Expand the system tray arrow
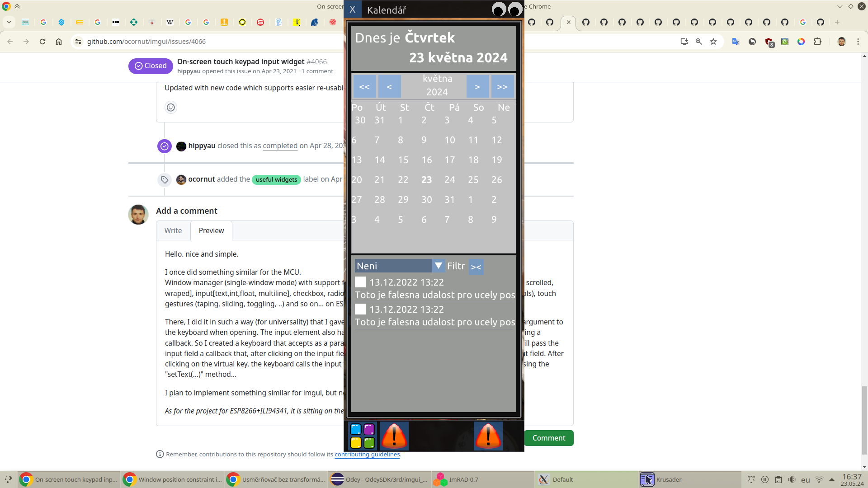This screenshot has width=868, height=488. pyautogui.click(x=831, y=479)
